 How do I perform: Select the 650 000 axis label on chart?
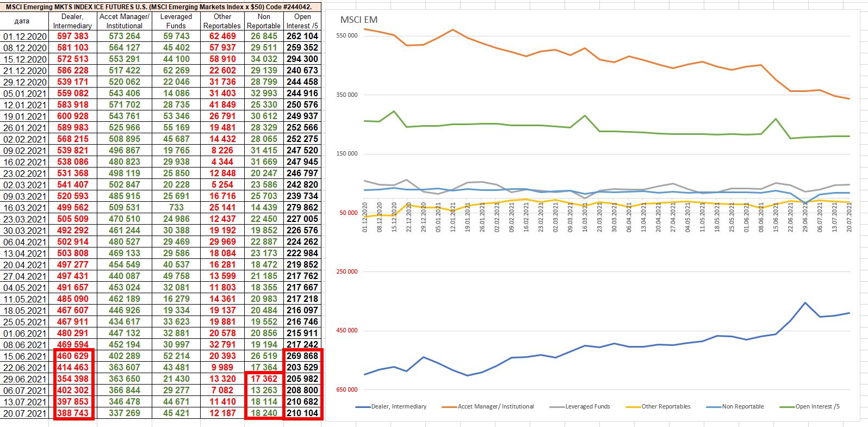coord(347,389)
